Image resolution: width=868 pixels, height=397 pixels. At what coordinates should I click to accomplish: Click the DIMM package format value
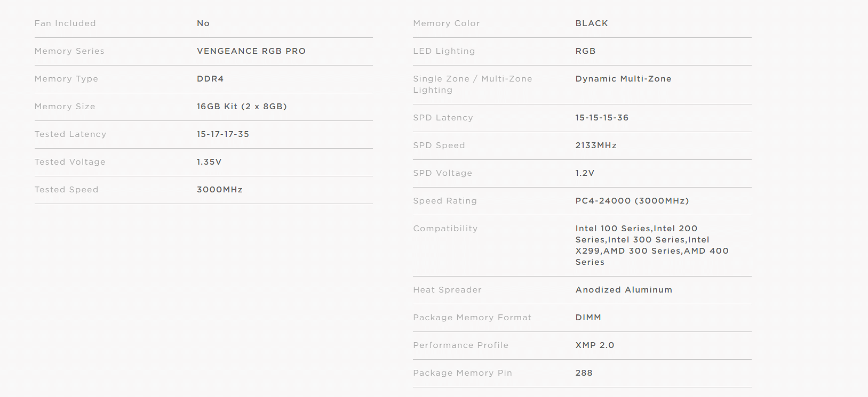588,318
